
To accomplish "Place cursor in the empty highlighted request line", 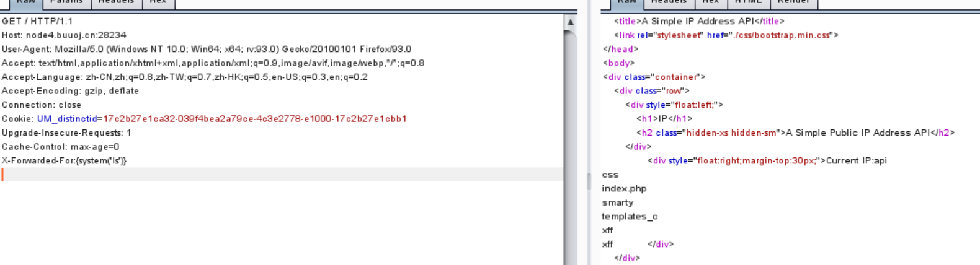I will pos(282,175).
